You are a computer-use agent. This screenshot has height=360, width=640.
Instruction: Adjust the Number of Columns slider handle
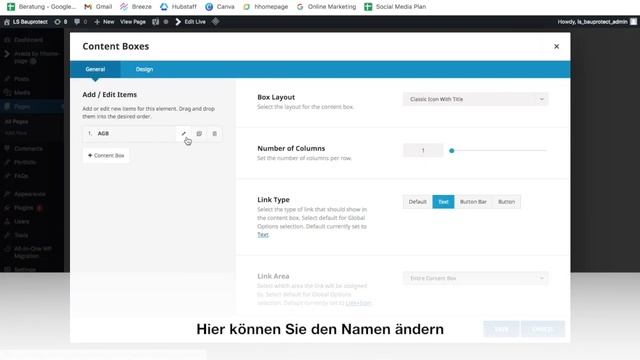(451, 151)
